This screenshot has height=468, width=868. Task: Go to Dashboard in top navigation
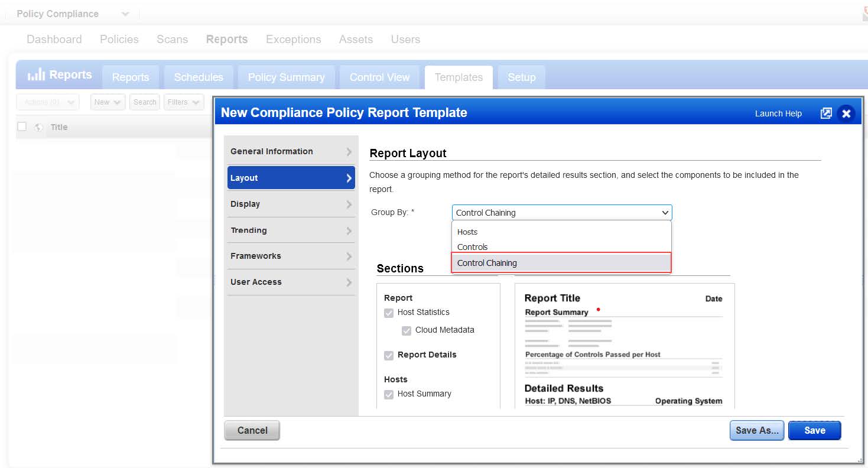point(54,40)
